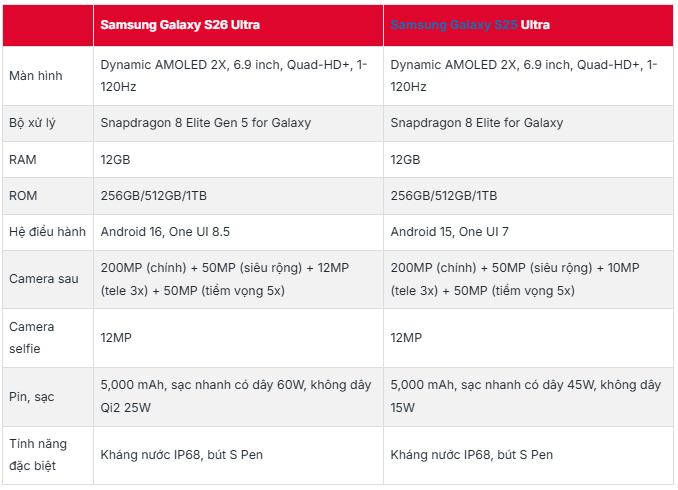Screen dimensions: 678x490
Task: Click the Camera sau row label
Action: 43,279
